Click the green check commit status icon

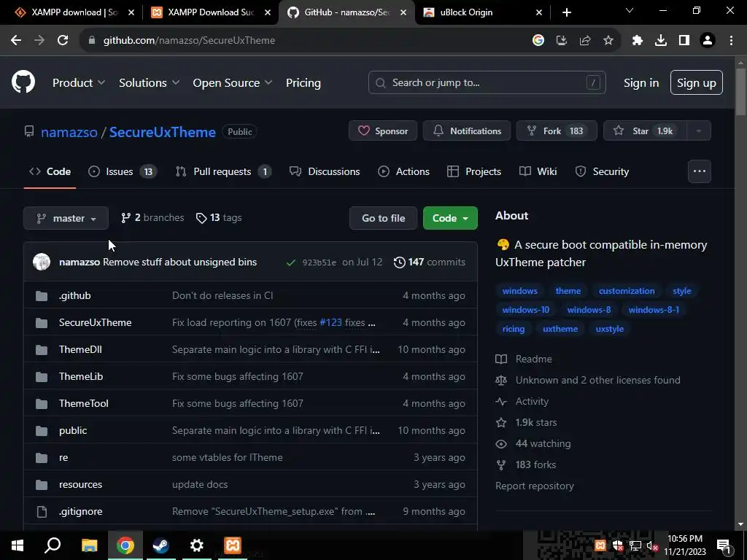[x=290, y=262]
